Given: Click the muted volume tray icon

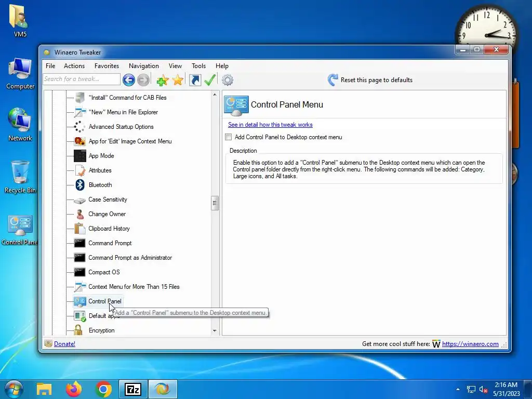Looking at the screenshot, I should (x=483, y=390).
